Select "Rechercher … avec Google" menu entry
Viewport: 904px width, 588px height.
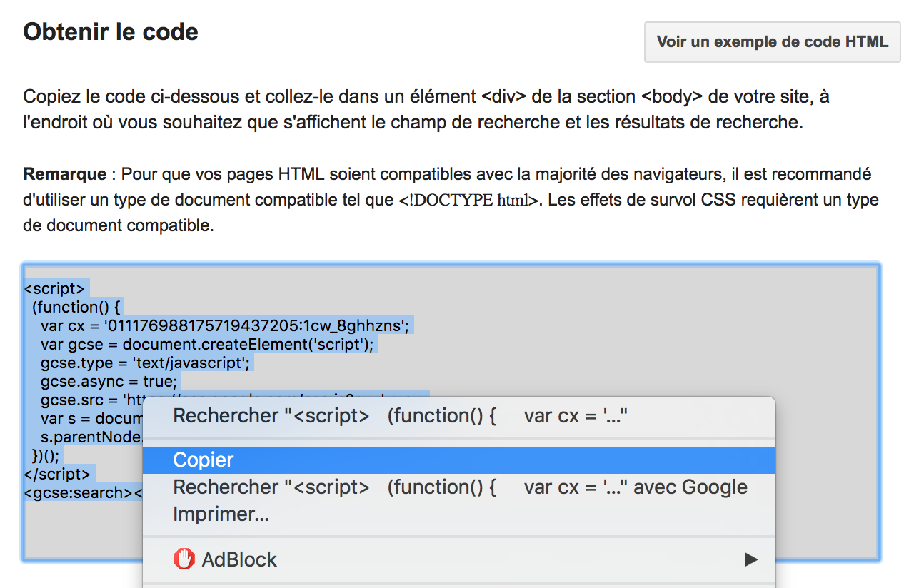(x=459, y=487)
